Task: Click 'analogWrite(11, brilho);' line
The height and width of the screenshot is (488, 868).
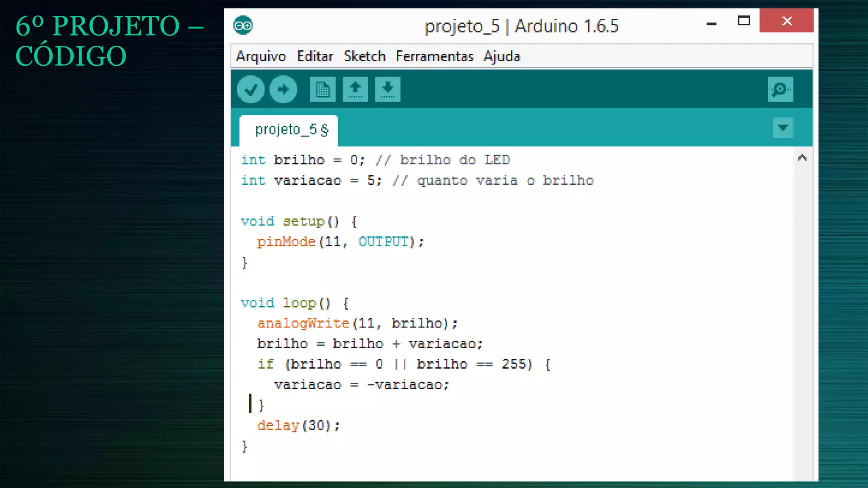Action: (357, 323)
